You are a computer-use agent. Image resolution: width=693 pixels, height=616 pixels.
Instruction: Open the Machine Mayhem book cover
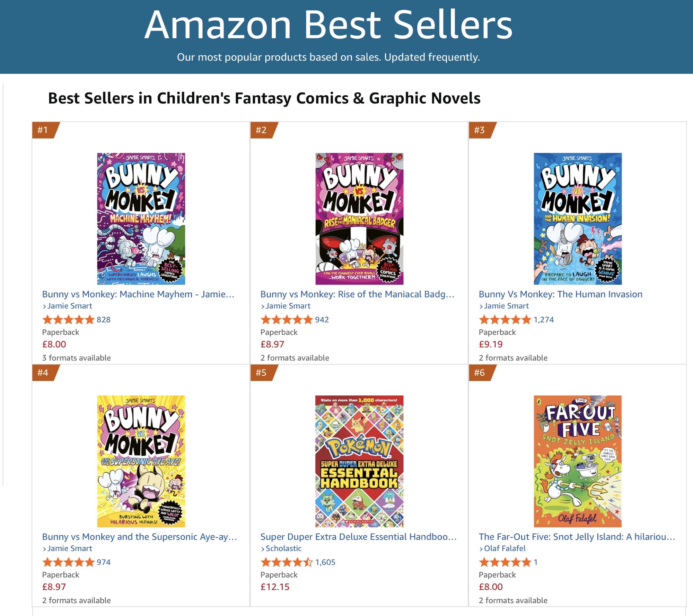click(x=141, y=218)
